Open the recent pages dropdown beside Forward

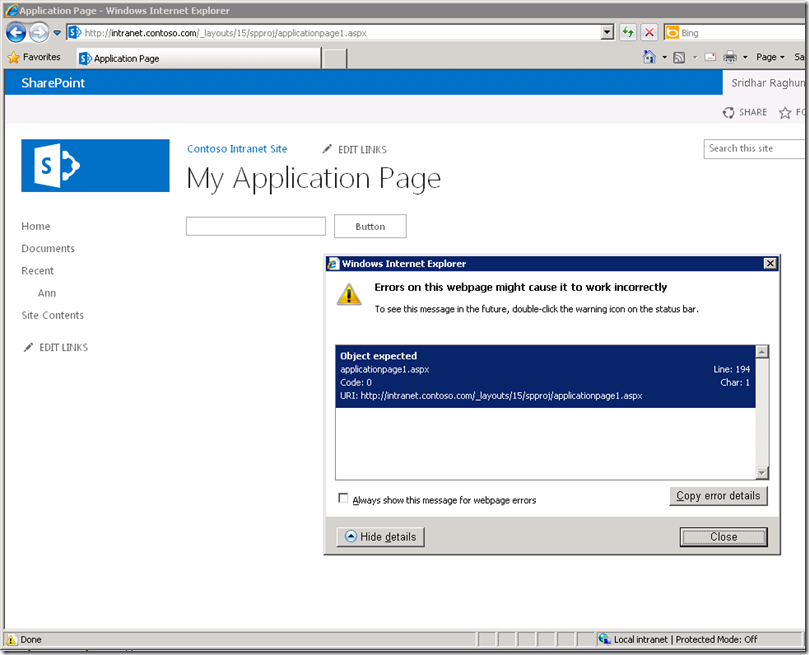(57, 33)
